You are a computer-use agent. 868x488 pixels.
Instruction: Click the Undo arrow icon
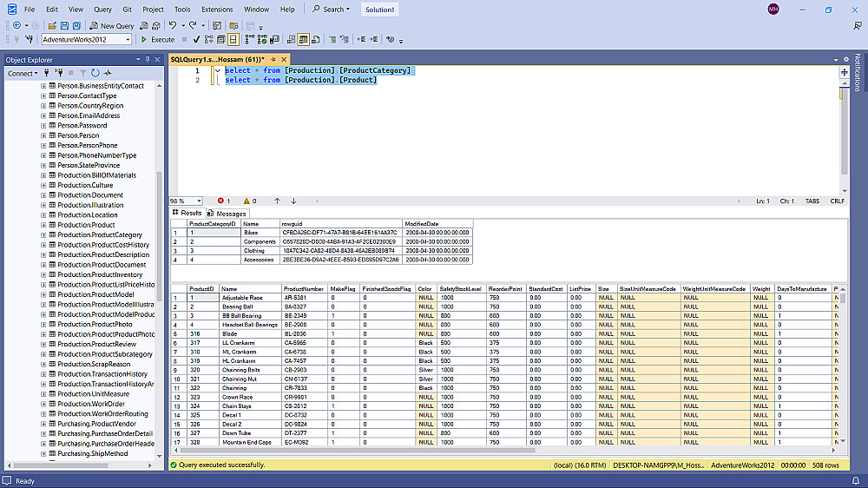click(173, 26)
